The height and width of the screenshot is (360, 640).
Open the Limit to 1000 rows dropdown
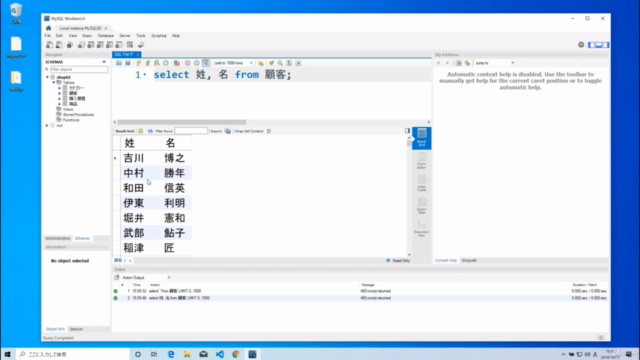(x=233, y=63)
